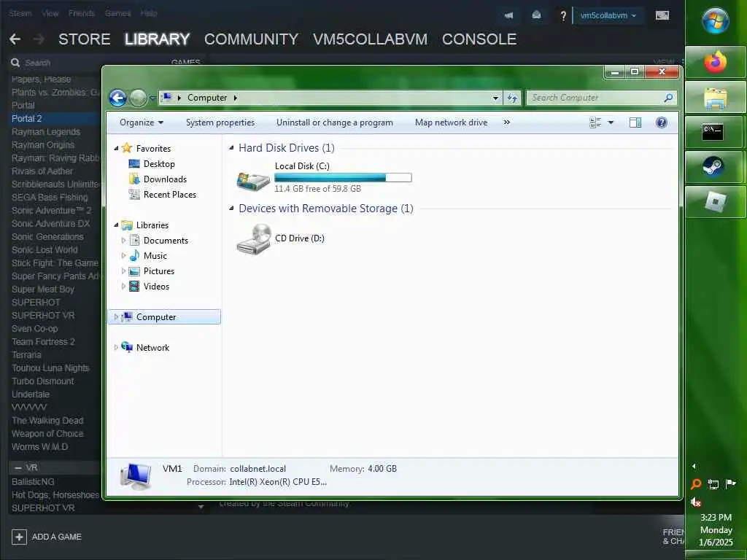Open the View menu in Steam
Screen dimensions: 747x560
50,13
